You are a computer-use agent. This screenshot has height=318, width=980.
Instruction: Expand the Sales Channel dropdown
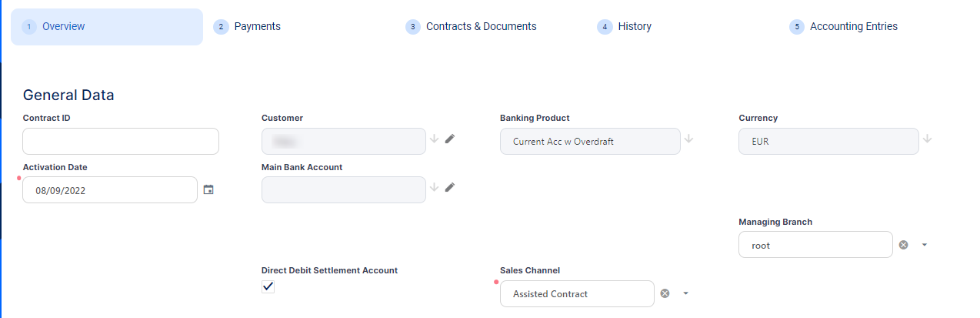[x=685, y=293]
